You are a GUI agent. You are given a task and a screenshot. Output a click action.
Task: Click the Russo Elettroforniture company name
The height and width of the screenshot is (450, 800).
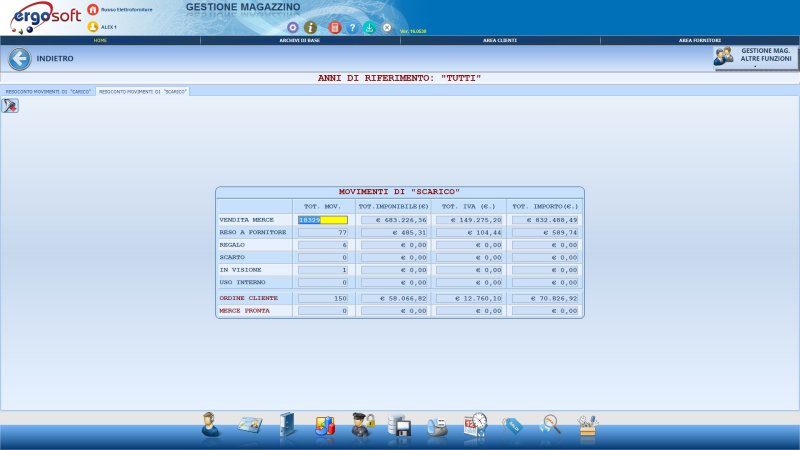click(127, 9)
